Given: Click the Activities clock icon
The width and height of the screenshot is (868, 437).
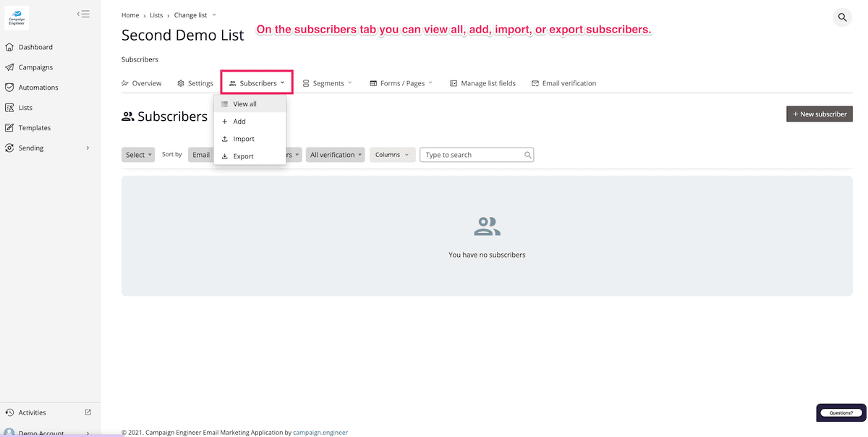Looking at the screenshot, I should click(x=9, y=412).
